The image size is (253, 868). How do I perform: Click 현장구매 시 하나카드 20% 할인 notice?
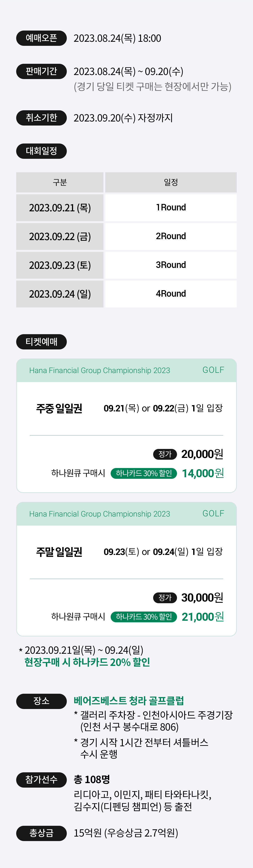click(x=87, y=662)
